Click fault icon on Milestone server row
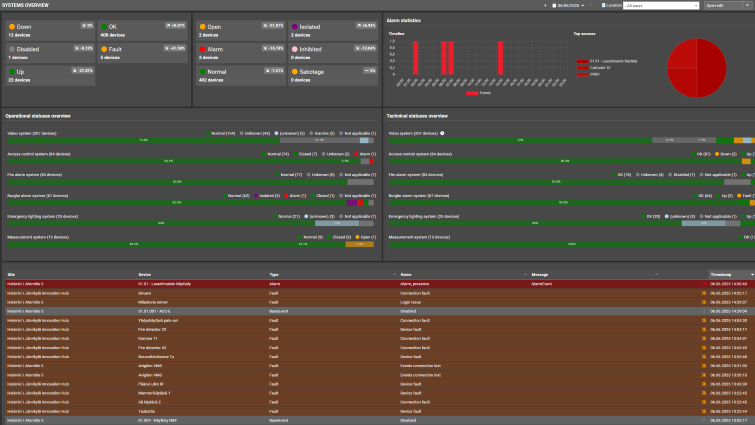 [x=703, y=302]
